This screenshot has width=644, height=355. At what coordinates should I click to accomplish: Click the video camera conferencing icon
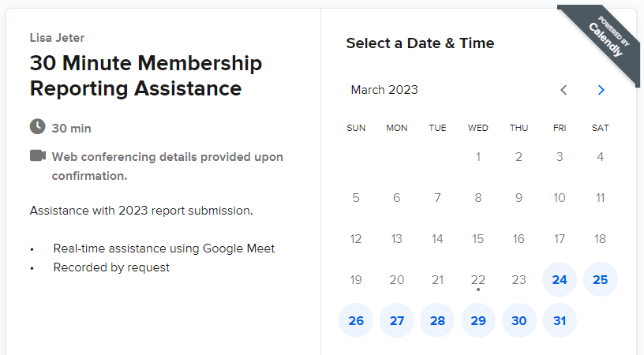(38, 156)
